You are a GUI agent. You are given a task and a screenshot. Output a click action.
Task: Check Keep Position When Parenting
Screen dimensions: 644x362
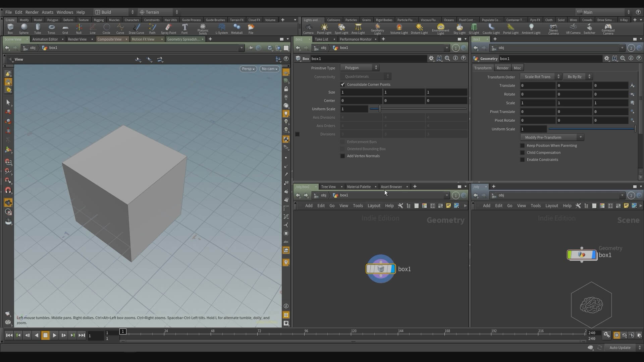coord(522,145)
